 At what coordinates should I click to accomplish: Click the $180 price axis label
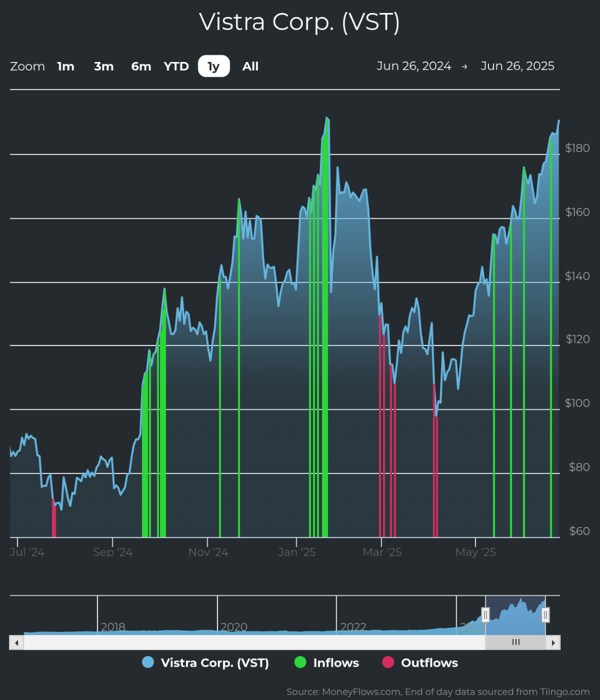point(577,148)
